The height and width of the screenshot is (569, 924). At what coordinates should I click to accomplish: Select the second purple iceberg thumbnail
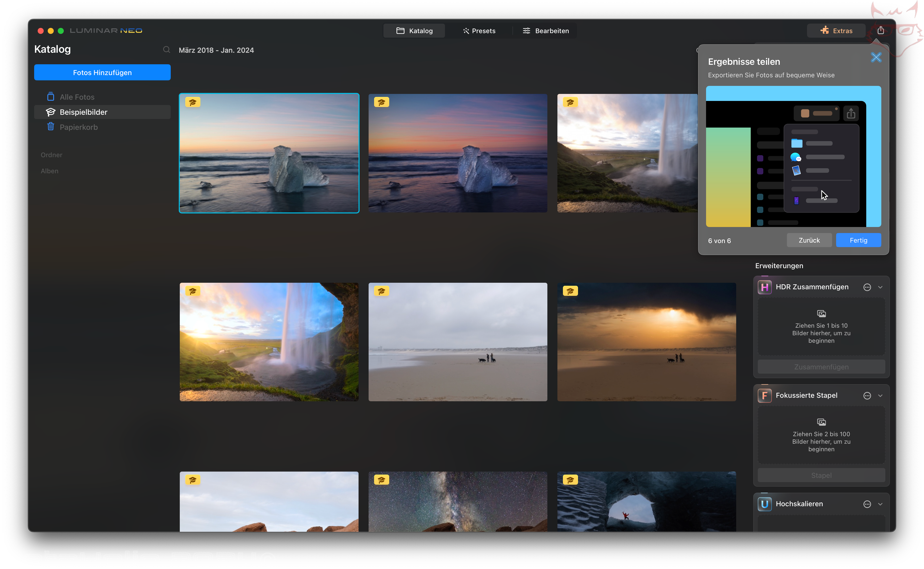(458, 153)
